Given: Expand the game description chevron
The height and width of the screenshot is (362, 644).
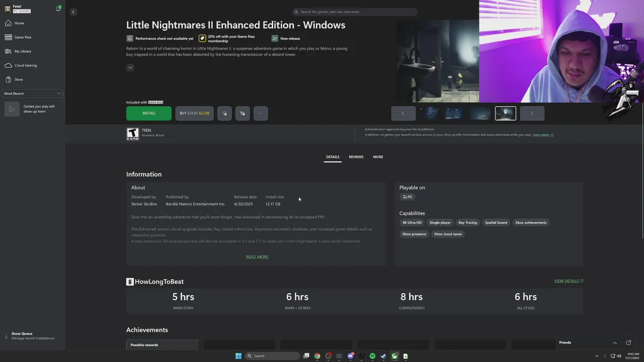Looking at the screenshot, I should coord(130,67).
